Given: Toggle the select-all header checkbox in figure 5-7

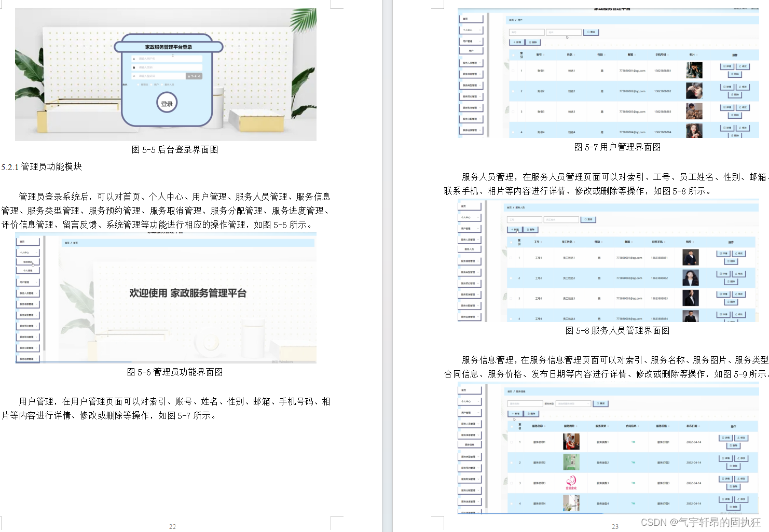Looking at the screenshot, I should click(514, 54).
